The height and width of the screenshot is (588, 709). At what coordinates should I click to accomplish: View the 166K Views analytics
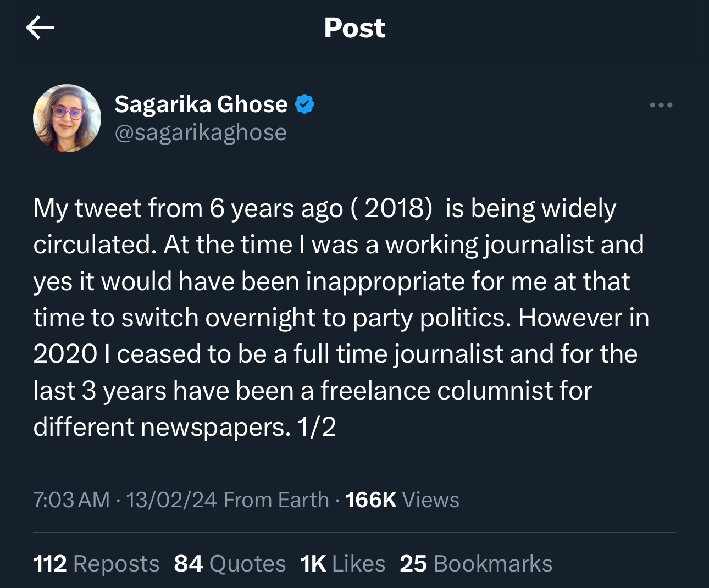coord(402,500)
